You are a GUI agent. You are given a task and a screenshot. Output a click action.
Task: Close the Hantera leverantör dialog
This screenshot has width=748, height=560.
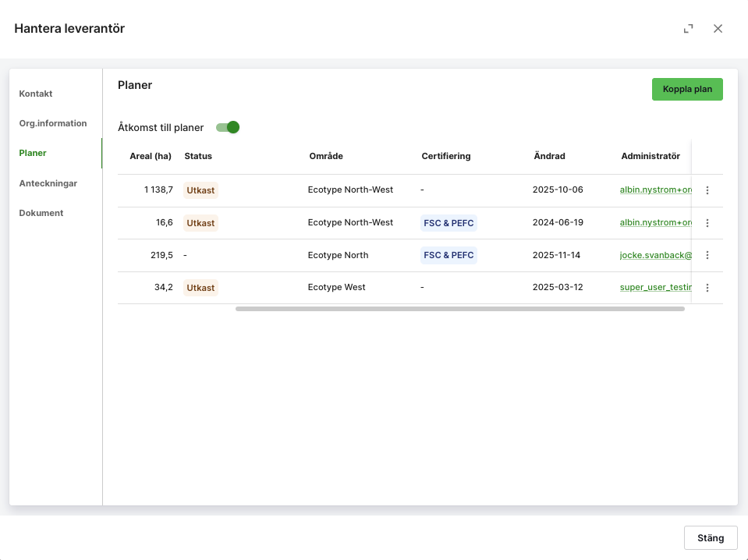pos(718,29)
